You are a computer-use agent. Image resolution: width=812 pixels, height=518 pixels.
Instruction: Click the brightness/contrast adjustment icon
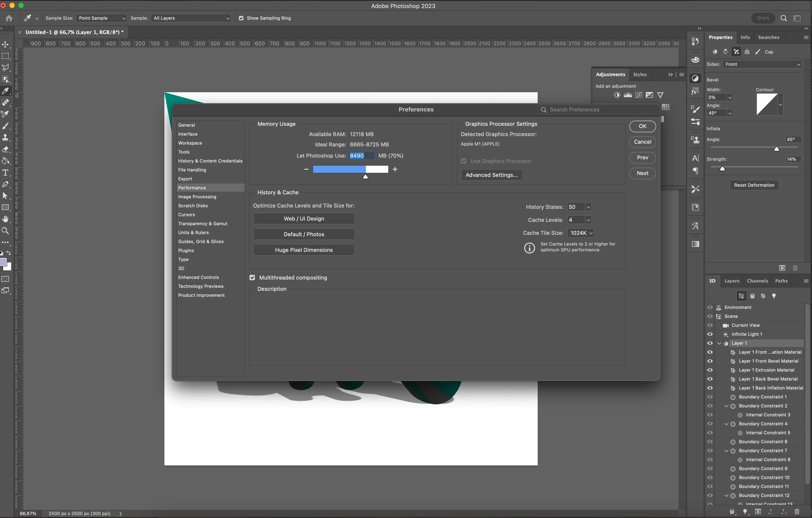(x=617, y=95)
